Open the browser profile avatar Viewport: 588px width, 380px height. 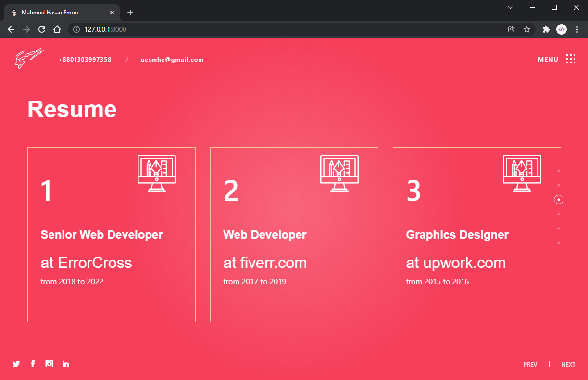click(x=562, y=29)
